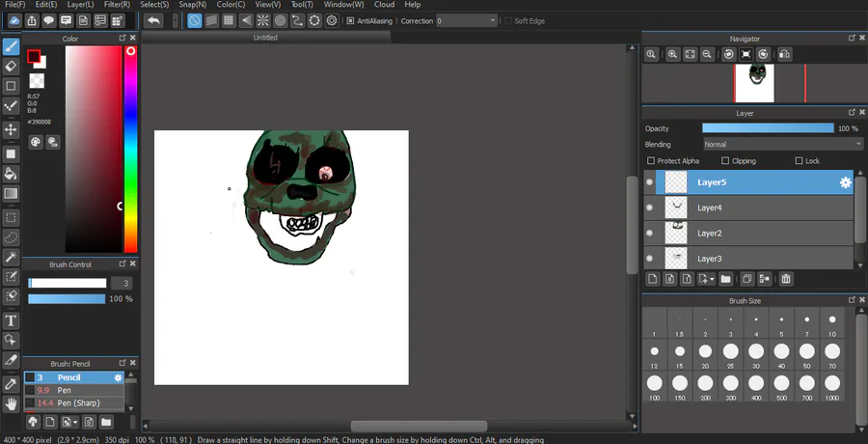
Task: Tick the Clipping checkbox
Action: pos(725,161)
